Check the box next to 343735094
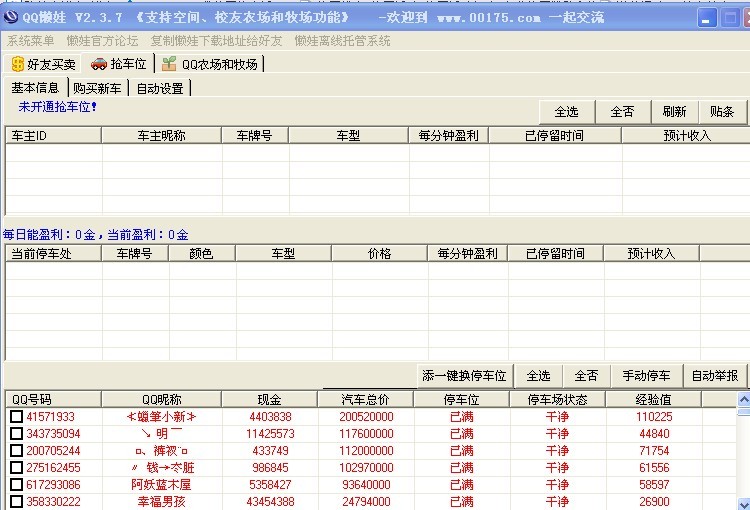The height and width of the screenshot is (510, 750). (x=16, y=434)
